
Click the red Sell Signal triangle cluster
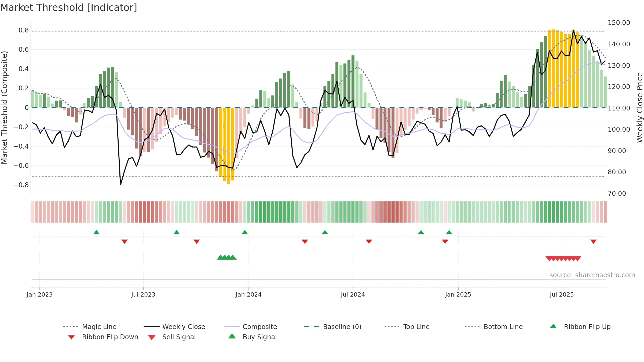coord(563,259)
